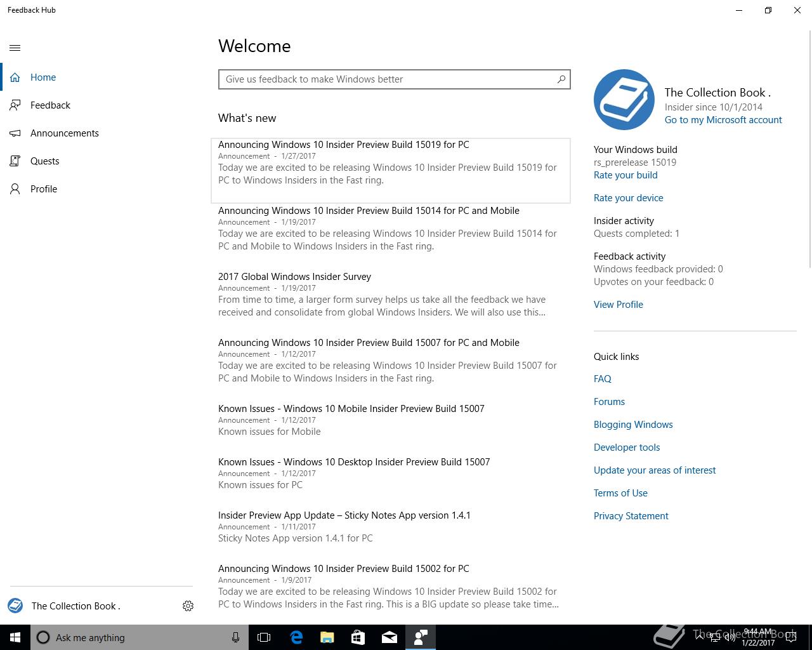
Task: Open the Mail app from the taskbar
Action: point(390,637)
